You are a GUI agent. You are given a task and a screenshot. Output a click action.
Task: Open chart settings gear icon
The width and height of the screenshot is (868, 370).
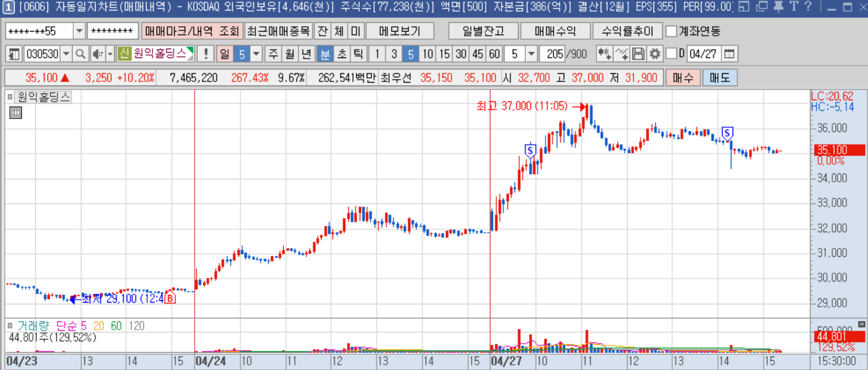coord(655,54)
